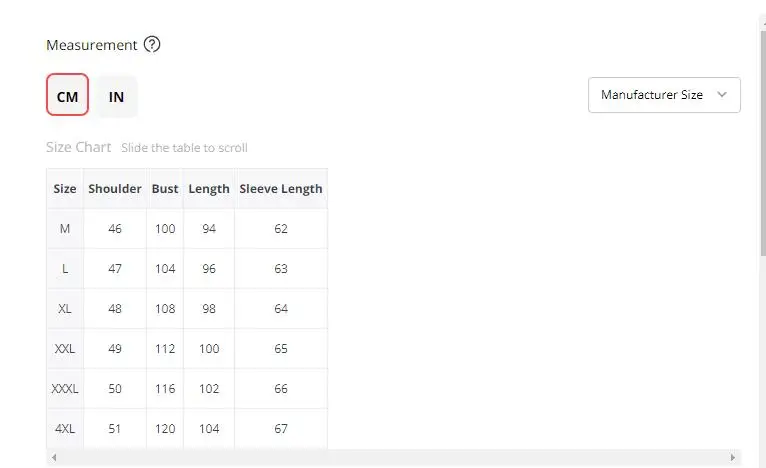This screenshot has height=468, width=766.
Task: Click the horizontal table scrollbar track
Action: coord(400,458)
